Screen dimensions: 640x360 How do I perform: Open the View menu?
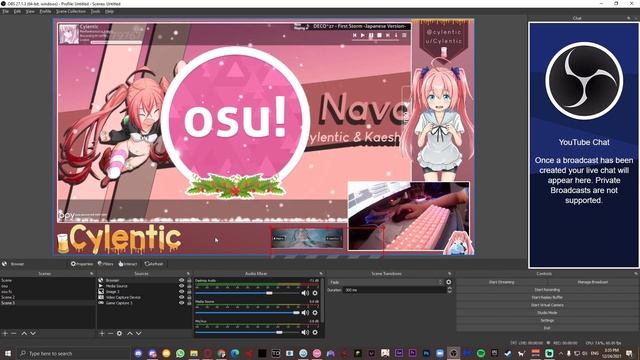[x=30, y=11]
